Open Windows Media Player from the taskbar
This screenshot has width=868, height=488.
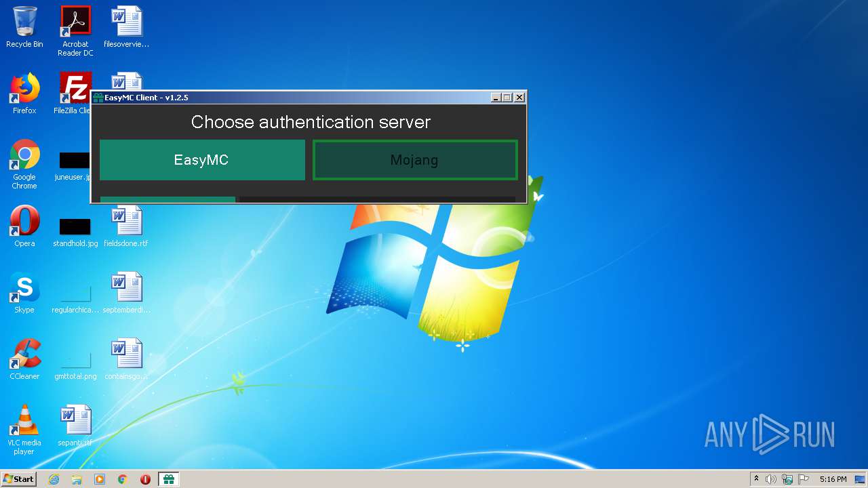pyautogui.click(x=100, y=479)
